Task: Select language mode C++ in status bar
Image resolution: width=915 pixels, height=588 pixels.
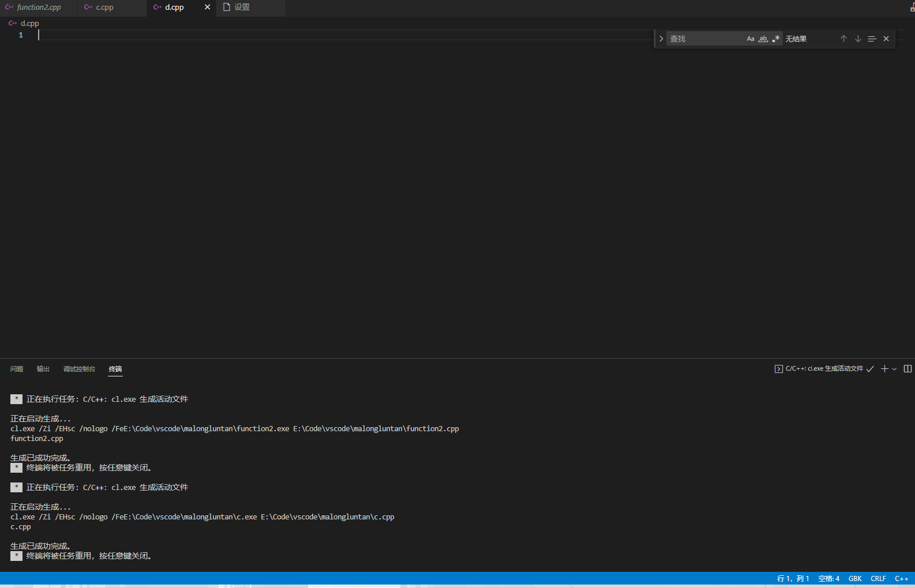Action: click(x=902, y=578)
